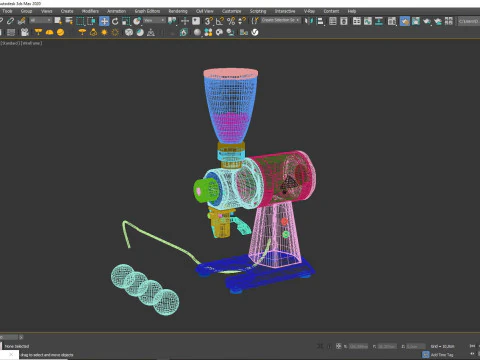Screen dimensions: 480x360
Task: Click the Edit Named Selection Sets icon
Action: 255,21
